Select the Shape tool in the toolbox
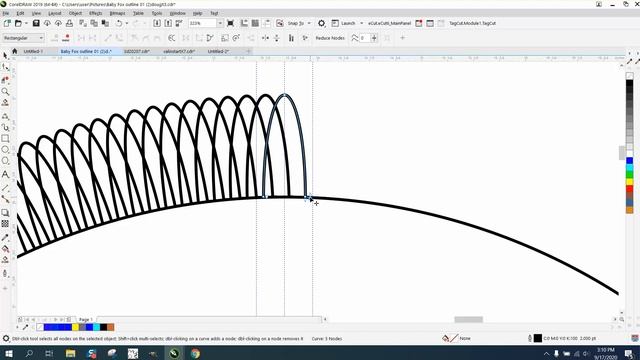Screen dimensions: 640x360 [x=5, y=67]
